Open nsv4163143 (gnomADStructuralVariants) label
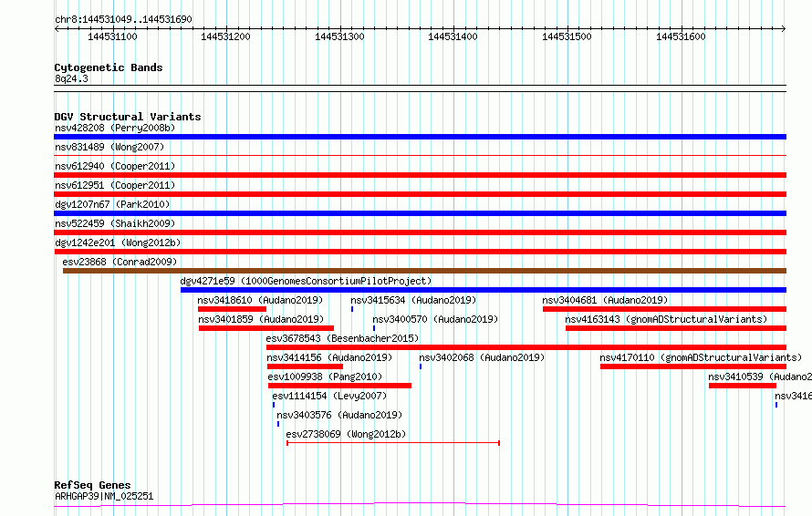 point(666,319)
